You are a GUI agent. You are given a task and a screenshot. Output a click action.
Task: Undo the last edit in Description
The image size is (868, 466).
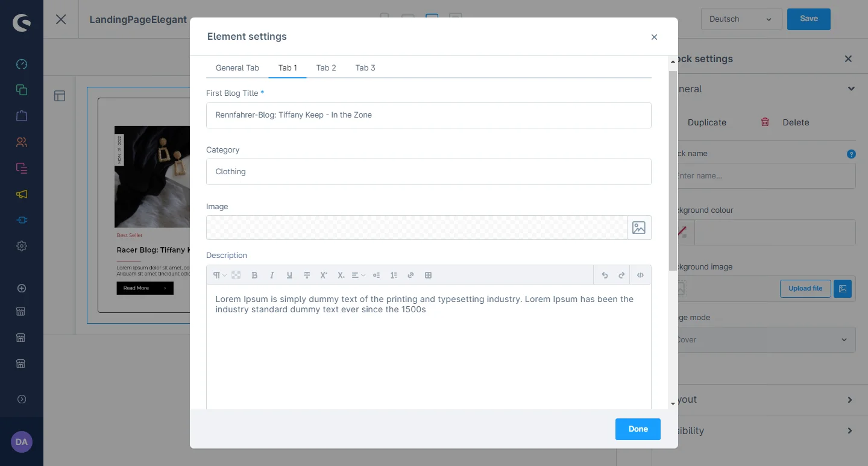(x=605, y=276)
